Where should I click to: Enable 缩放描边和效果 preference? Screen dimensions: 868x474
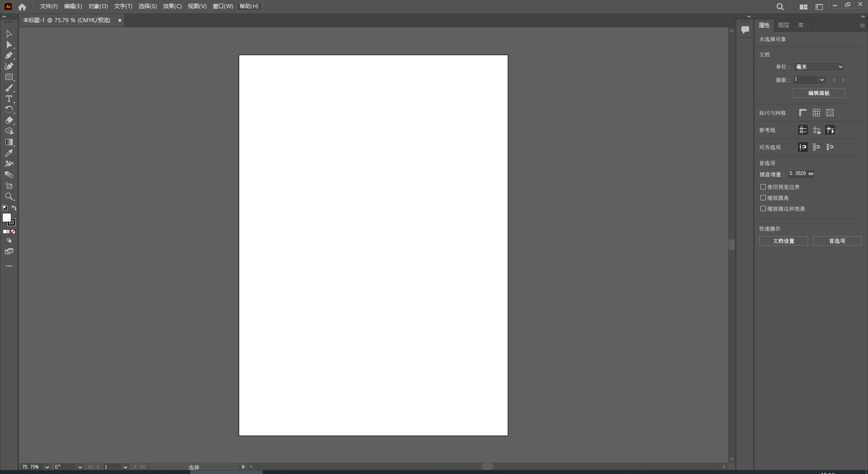tap(764, 209)
